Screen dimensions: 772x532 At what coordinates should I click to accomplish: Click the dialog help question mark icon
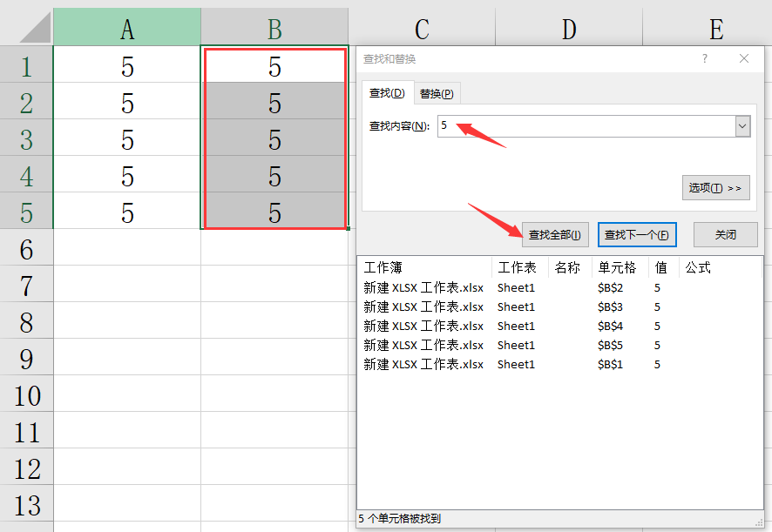click(x=705, y=59)
